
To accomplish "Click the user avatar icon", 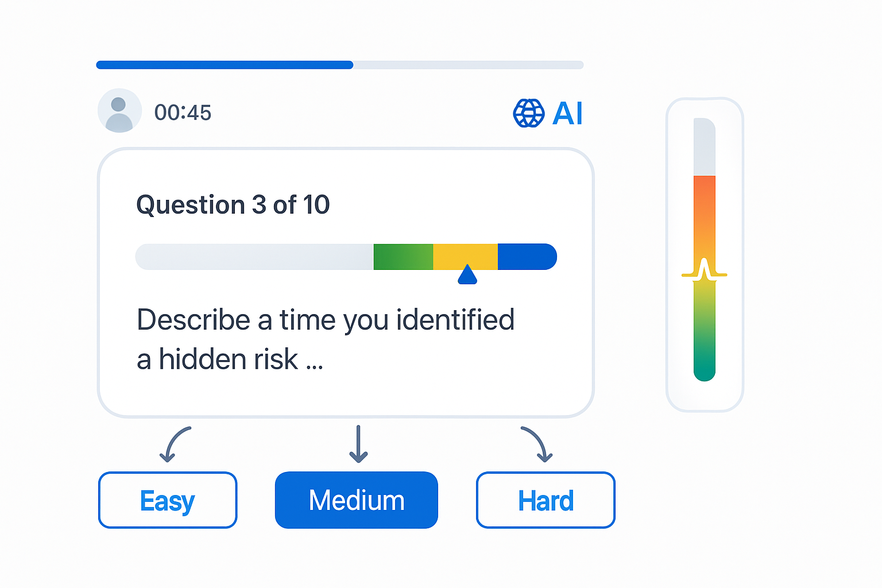I will click(119, 110).
